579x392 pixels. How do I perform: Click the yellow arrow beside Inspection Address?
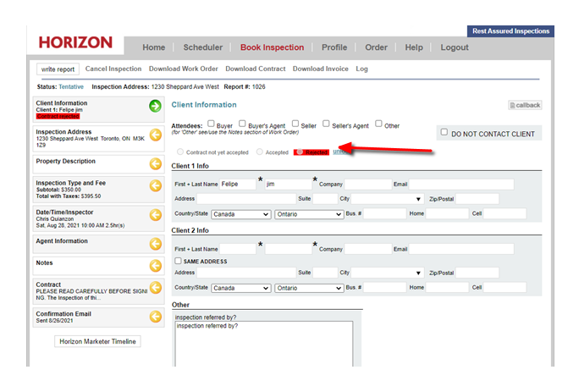click(155, 135)
